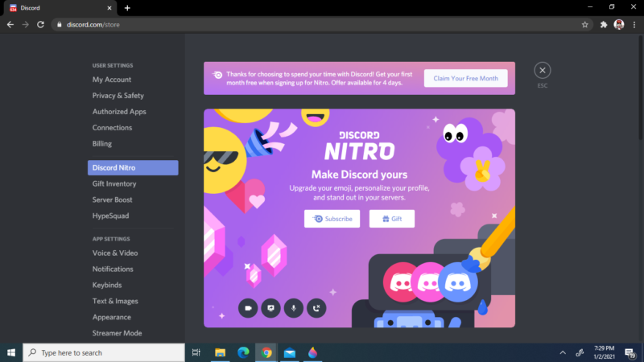The image size is (644, 362).
Task: Open Microsoft Edge from taskbar
Action: [243, 352]
